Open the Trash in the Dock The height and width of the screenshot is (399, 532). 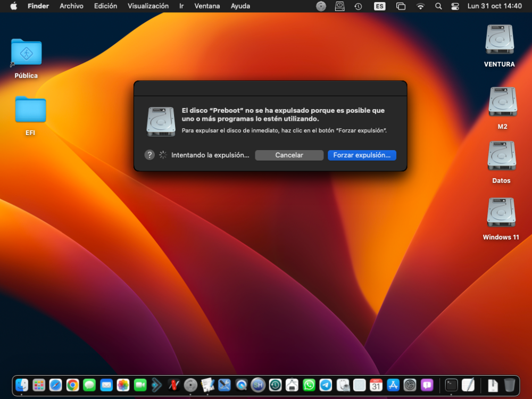click(x=509, y=385)
